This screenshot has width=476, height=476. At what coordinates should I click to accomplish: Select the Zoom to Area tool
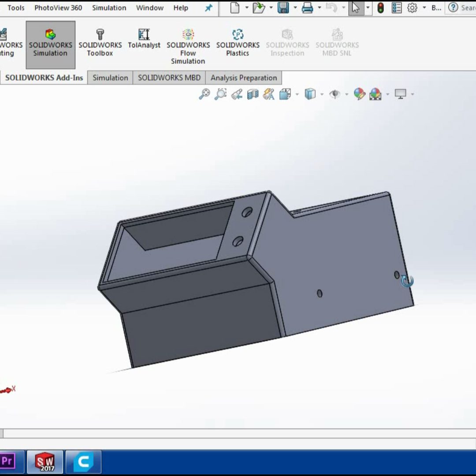point(220,94)
